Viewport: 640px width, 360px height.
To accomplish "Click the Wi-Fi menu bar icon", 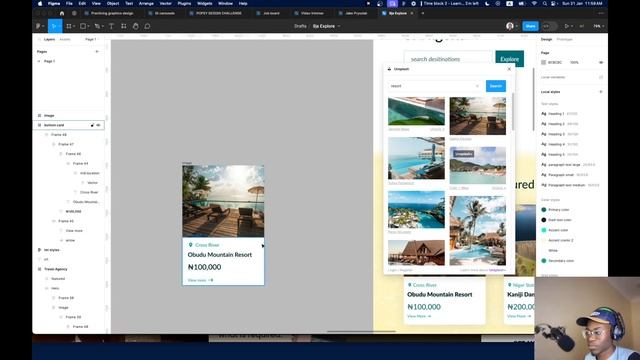I will (534, 3).
